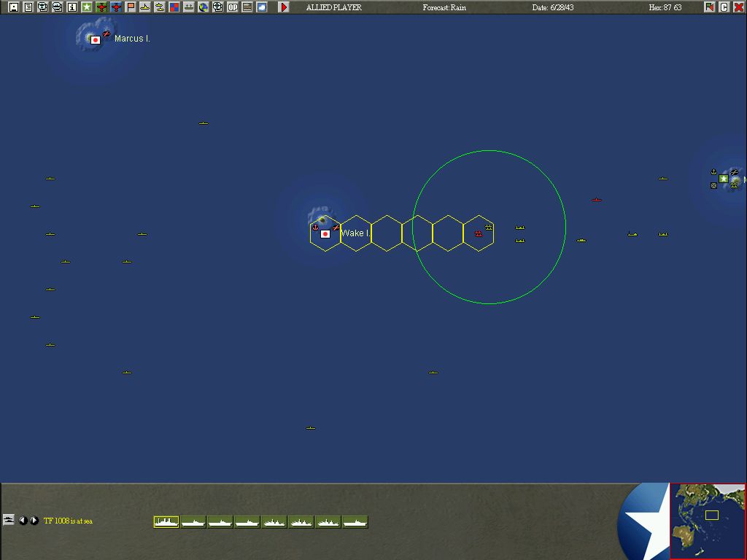The height and width of the screenshot is (560, 747).
Task: Click the red plane on green background icon
Action: click(101, 7)
